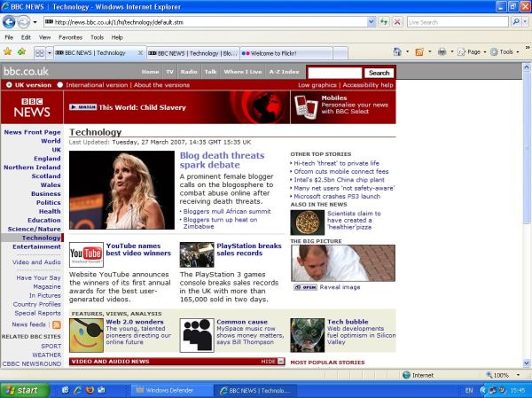Image resolution: width=532 pixels, height=398 pixels.
Task: Open the Favorites menu
Action: pyautogui.click(x=71, y=37)
